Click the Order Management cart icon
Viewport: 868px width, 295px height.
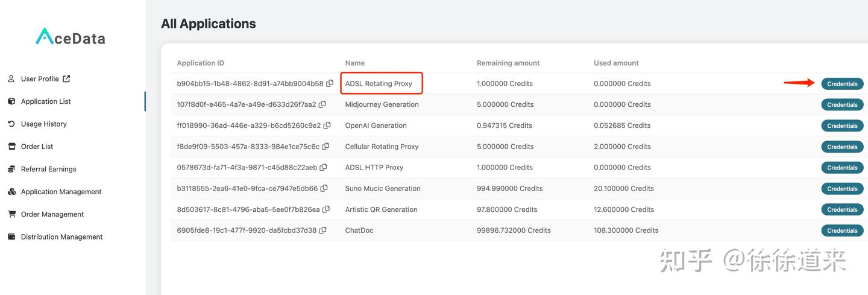pos(11,214)
